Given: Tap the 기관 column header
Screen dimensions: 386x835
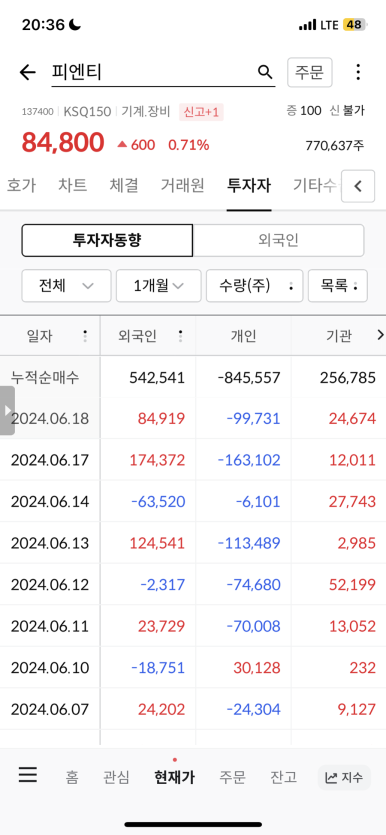Looking at the screenshot, I should [339, 336].
